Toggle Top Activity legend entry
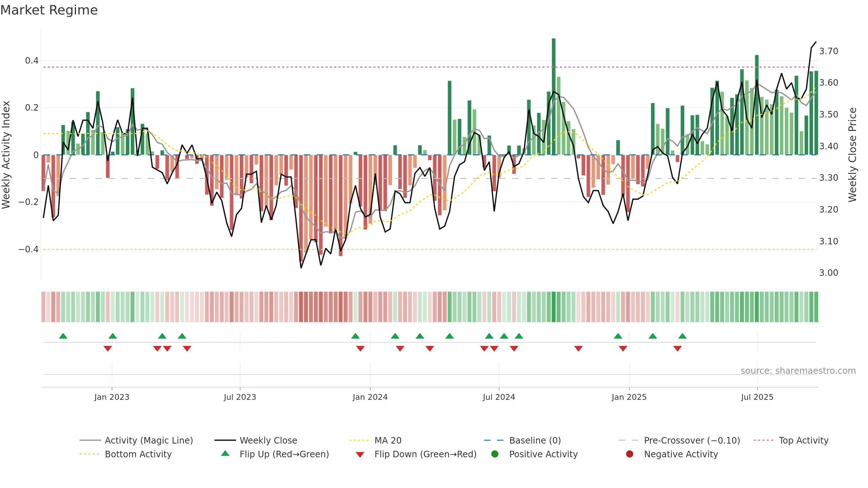This screenshot has height=488, width=868. coord(791,440)
